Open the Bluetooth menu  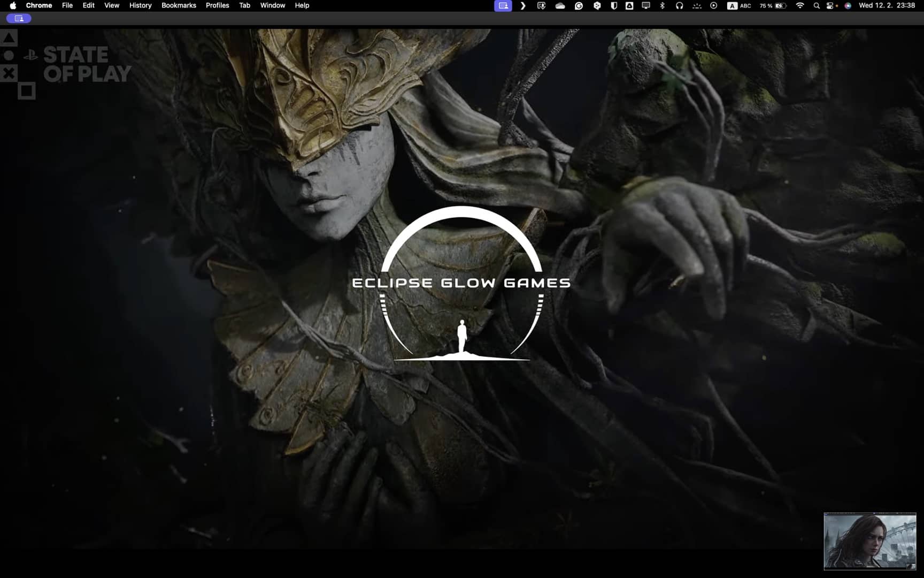click(663, 5)
